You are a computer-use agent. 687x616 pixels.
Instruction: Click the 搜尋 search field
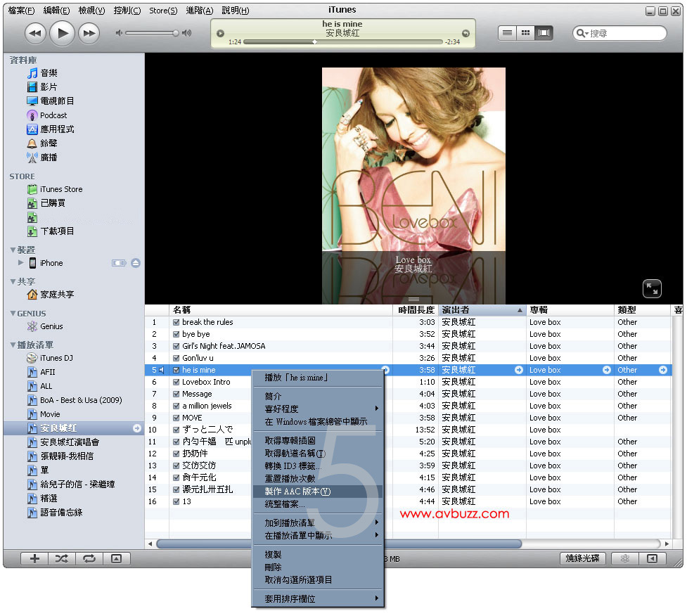click(x=619, y=33)
